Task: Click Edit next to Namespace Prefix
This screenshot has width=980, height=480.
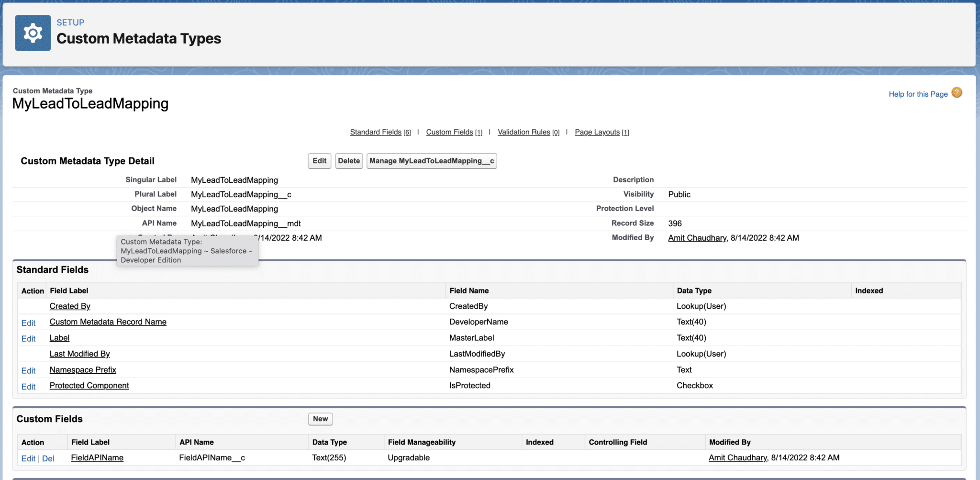Action: [28, 370]
